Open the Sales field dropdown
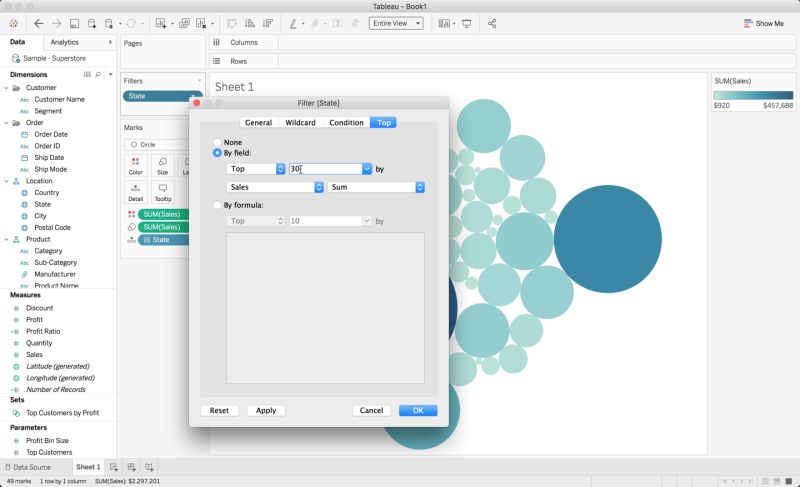The image size is (800, 487). (275, 187)
